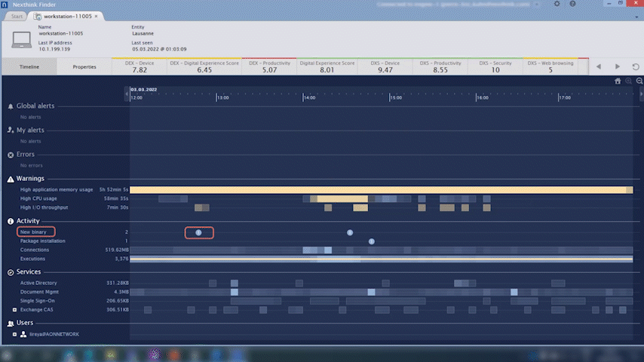This screenshot has height=362, width=644.
Task: Select the DXS - Web browsing score tile
Action: pos(550,66)
